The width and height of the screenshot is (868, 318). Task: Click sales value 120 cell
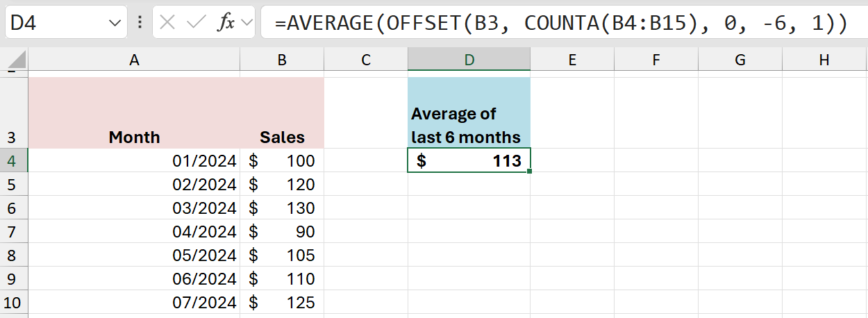click(282, 184)
